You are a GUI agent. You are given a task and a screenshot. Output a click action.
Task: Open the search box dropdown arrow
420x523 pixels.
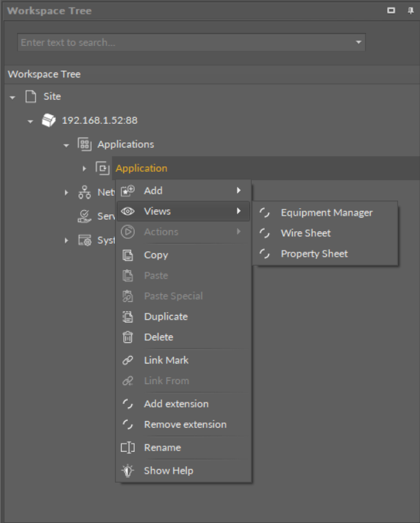pos(358,42)
